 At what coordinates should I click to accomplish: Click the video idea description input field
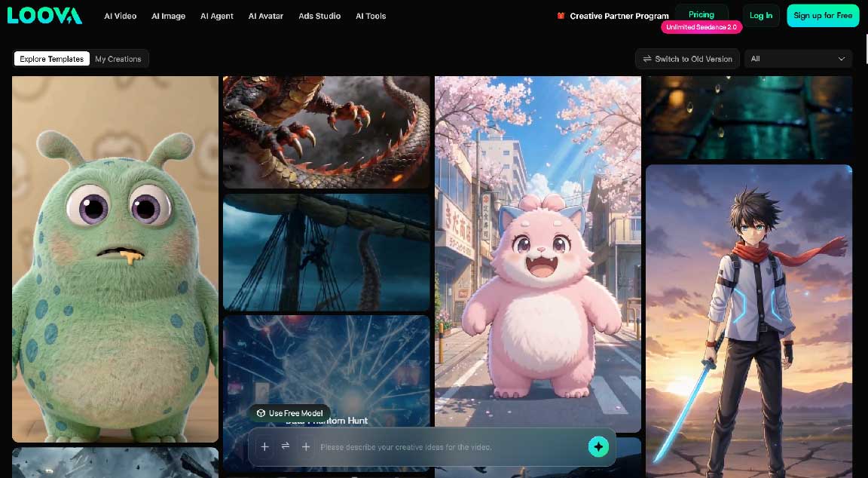point(450,447)
